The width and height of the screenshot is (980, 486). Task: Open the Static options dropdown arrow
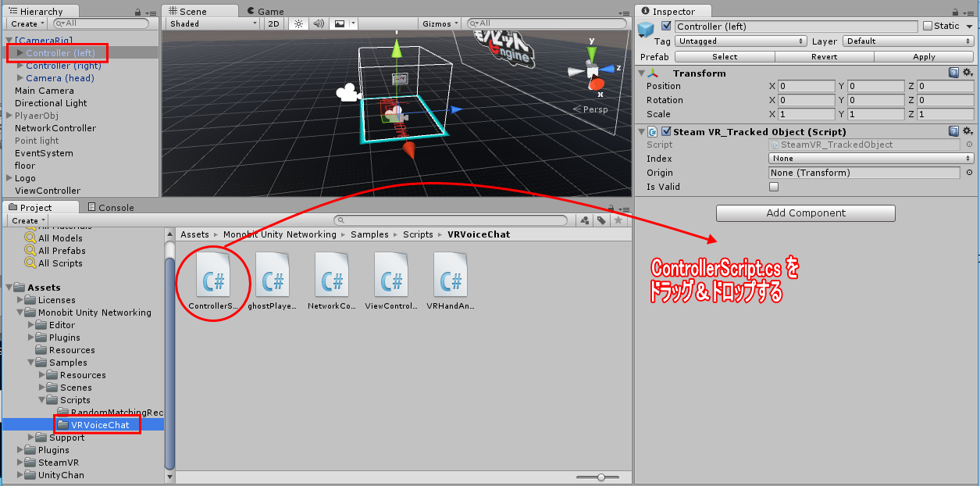point(968,26)
